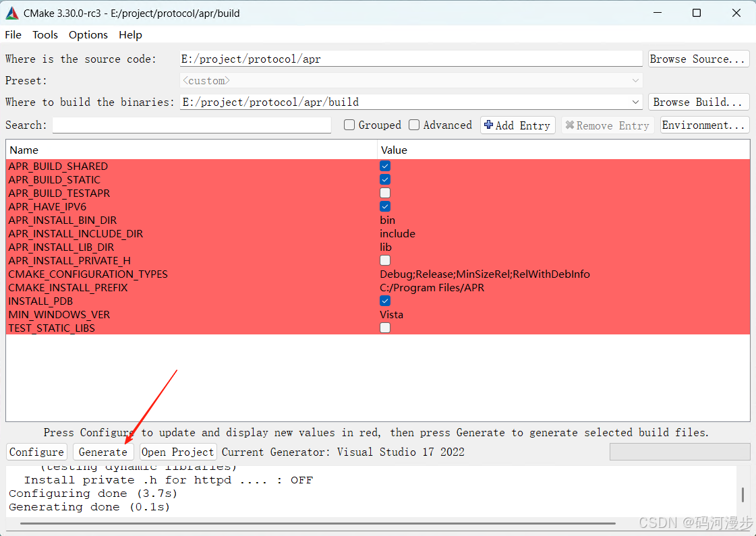Viewport: 756px width, 536px height.
Task: Click the Configure button
Action: [x=36, y=452]
